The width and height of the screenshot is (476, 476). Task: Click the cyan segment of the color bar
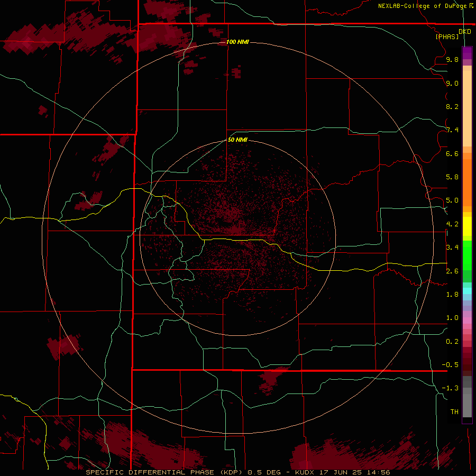pyautogui.click(x=467, y=291)
